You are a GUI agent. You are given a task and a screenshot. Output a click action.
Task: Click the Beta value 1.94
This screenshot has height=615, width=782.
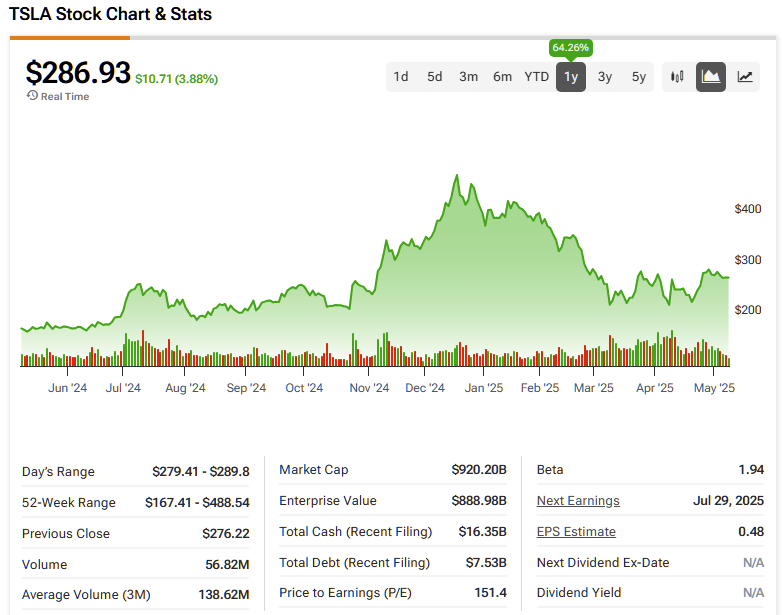pyautogui.click(x=751, y=469)
